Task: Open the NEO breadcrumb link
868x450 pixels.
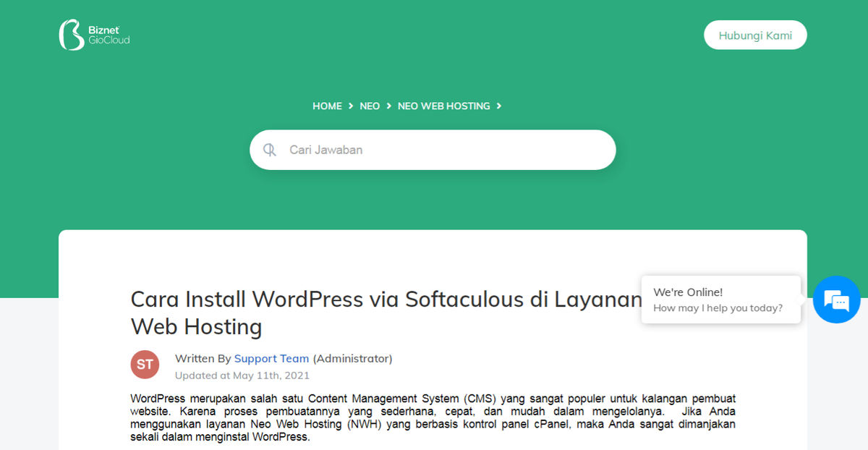Action: tap(370, 106)
